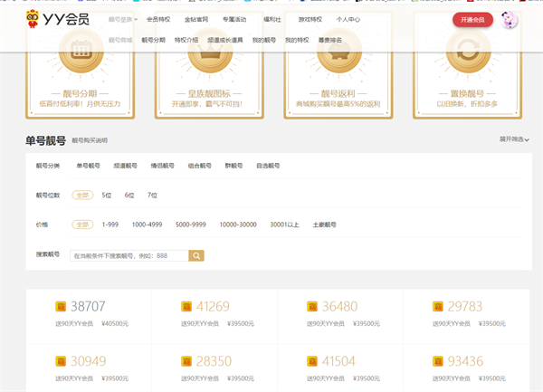Open the 游戏特权 nav item
Screen dimensions: 543x392
coord(310,19)
